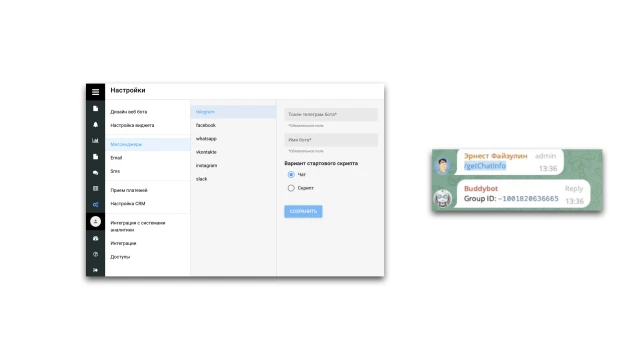
Task: Click the СОХРАНИТЬ save button
Action: [x=303, y=211]
